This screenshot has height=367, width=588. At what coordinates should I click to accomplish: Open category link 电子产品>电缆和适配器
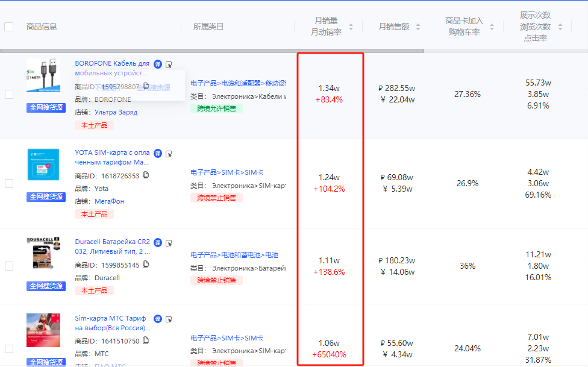pyautogui.click(x=238, y=83)
